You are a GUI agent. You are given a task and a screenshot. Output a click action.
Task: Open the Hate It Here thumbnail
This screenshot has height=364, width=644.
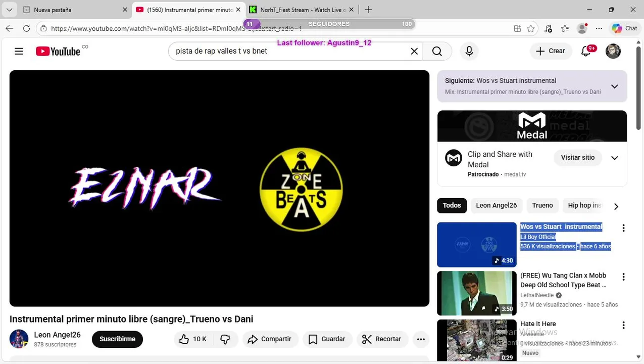click(477, 341)
